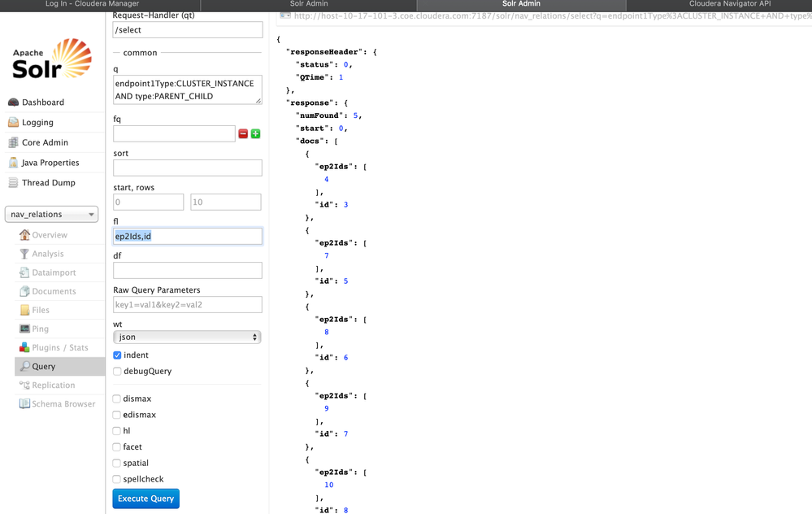The height and width of the screenshot is (514, 812).
Task: Open the wt json format dropdown
Action: [x=187, y=338]
